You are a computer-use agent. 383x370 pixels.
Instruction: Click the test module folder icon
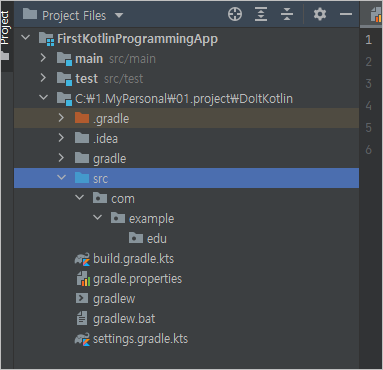[x=64, y=79]
